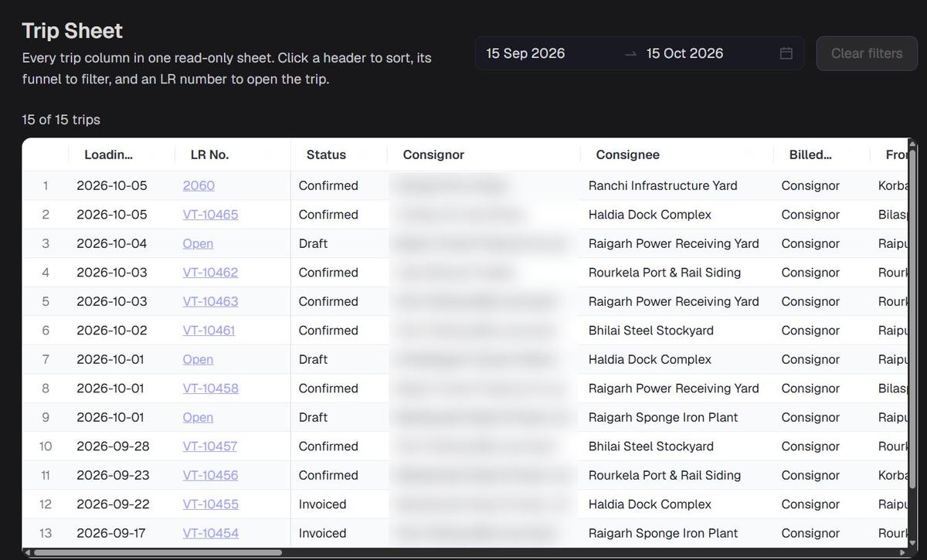The width and height of the screenshot is (927, 560).
Task: Sort by the Loading date column header
Action: (108, 154)
